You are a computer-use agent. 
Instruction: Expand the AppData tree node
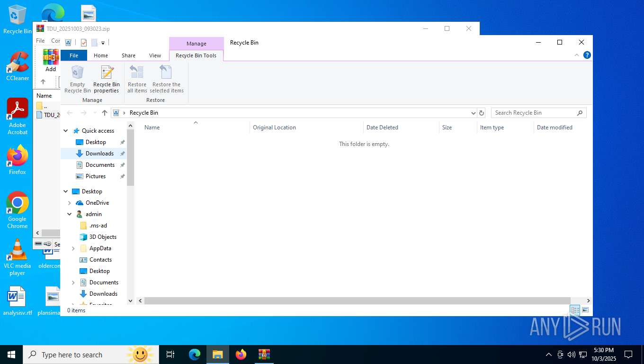click(x=73, y=248)
